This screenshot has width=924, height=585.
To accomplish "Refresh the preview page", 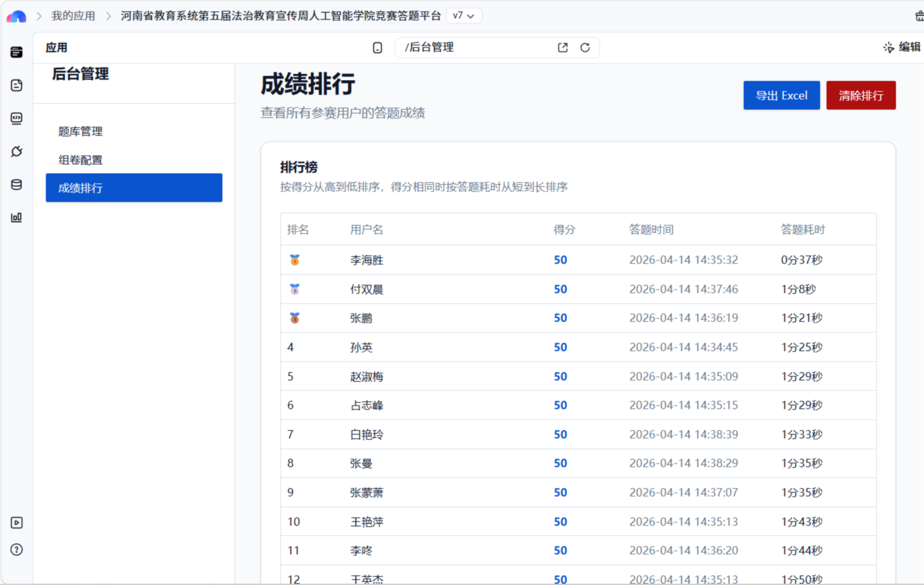I will (585, 48).
